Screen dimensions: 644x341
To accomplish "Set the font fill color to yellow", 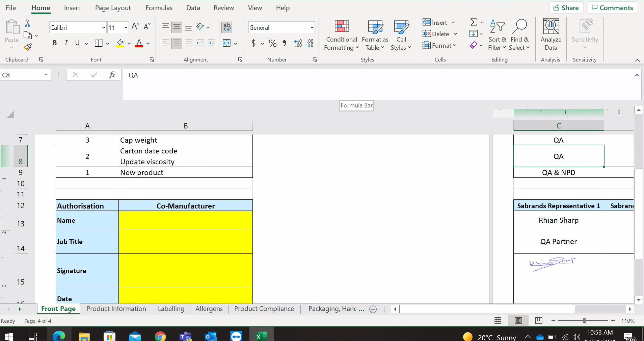I will [120, 43].
